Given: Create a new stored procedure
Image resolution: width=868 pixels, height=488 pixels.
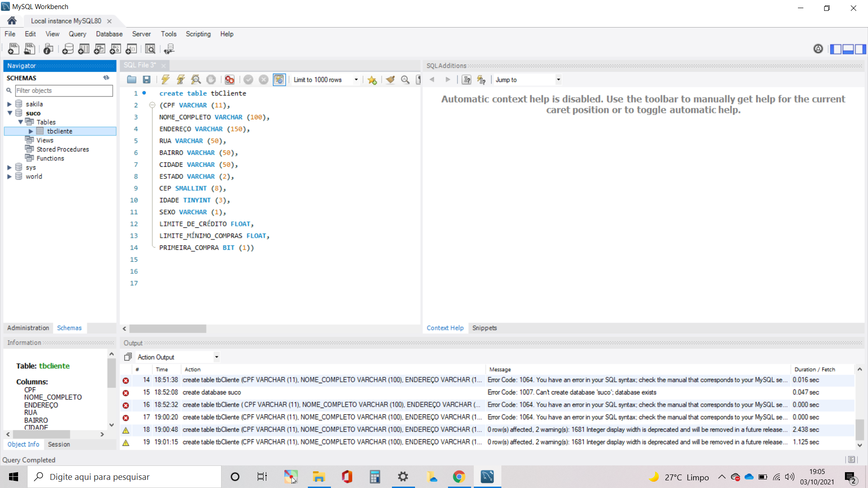Looking at the screenshot, I should click(x=115, y=49).
